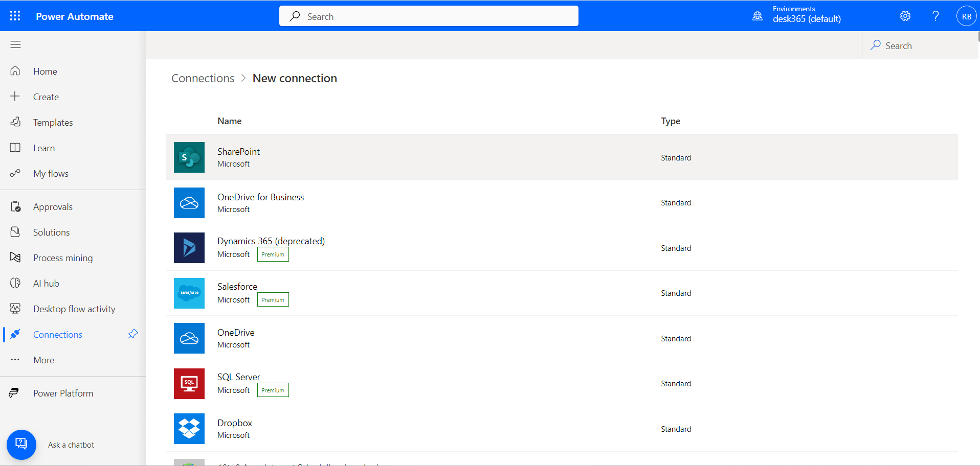Select the Salesforce connector icon
980x466 pixels.
tap(189, 293)
